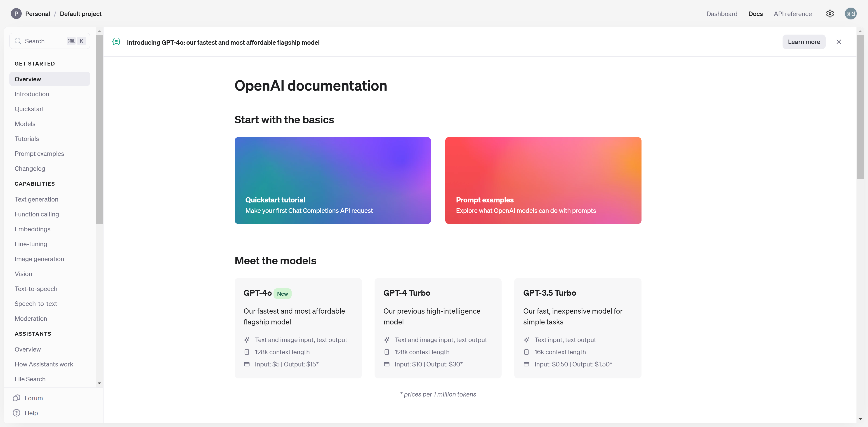Click the Help question mark icon

17,413
